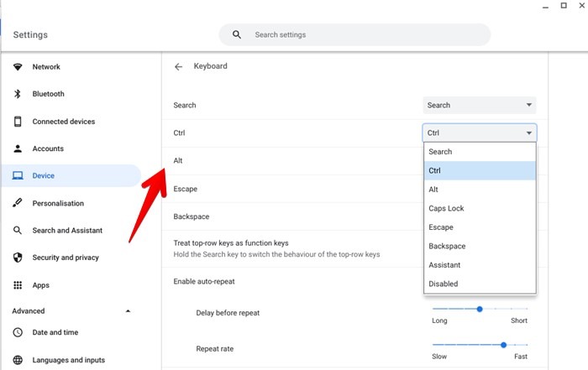Click the Security and privacy shield icon
Screen dimensions: 588x370
[x=18, y=258]
